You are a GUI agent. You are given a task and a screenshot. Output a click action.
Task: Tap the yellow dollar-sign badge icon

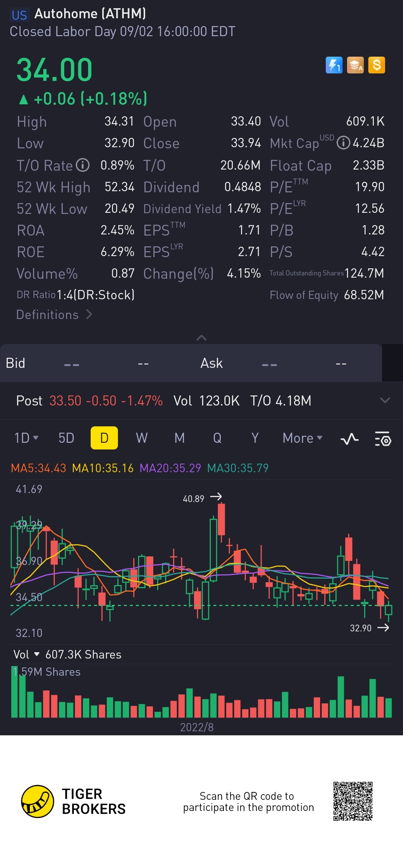(x=377, y=65)
